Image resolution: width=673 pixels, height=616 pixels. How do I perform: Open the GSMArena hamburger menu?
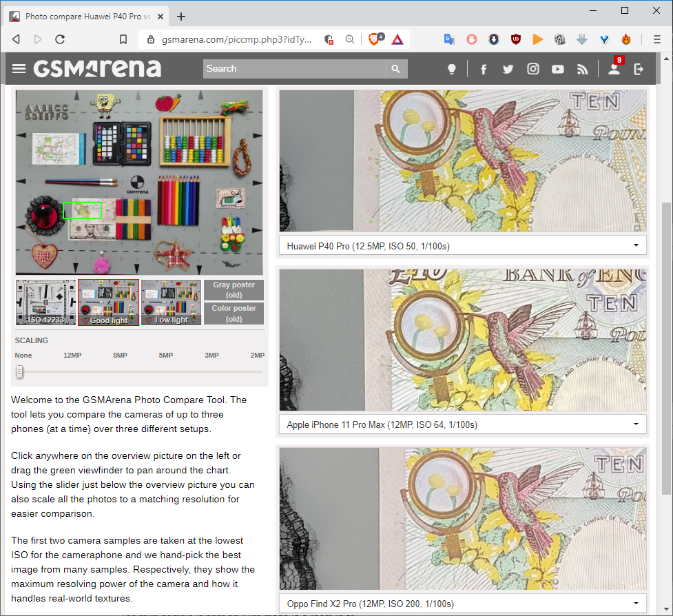(19, 69)
